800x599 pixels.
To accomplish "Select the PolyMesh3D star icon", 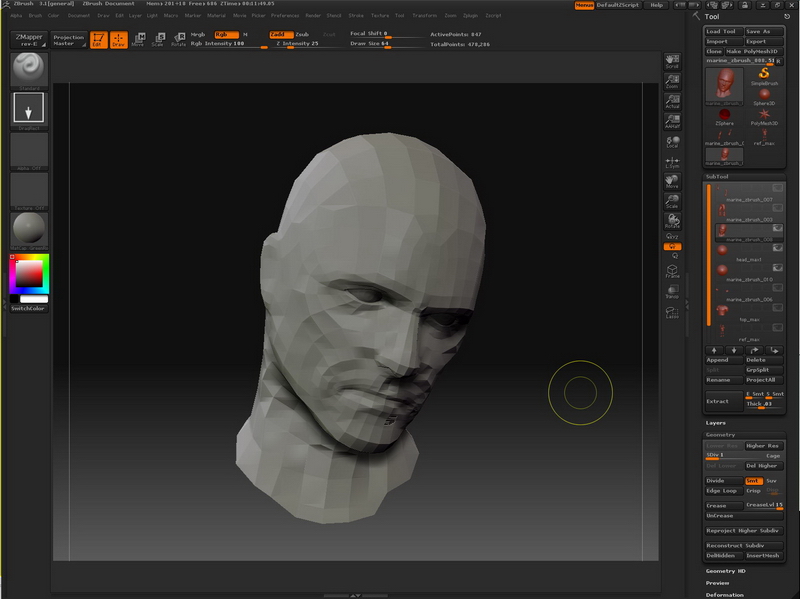I will [764, 117].
